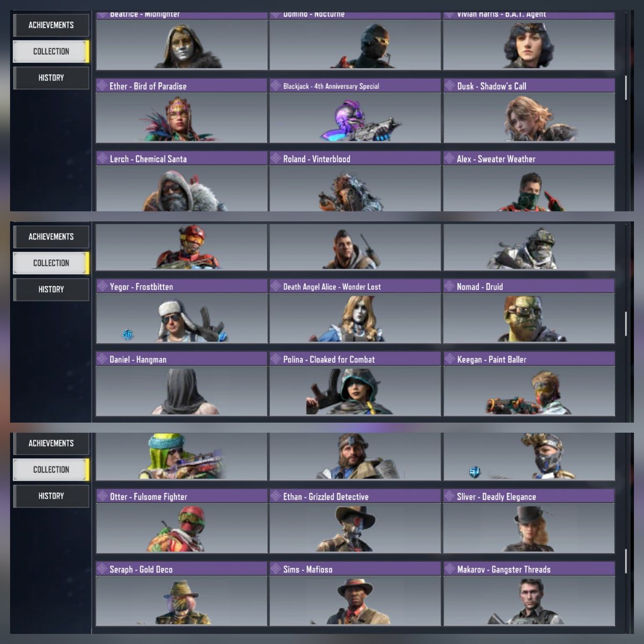Open the top Achievements tab

51,25
